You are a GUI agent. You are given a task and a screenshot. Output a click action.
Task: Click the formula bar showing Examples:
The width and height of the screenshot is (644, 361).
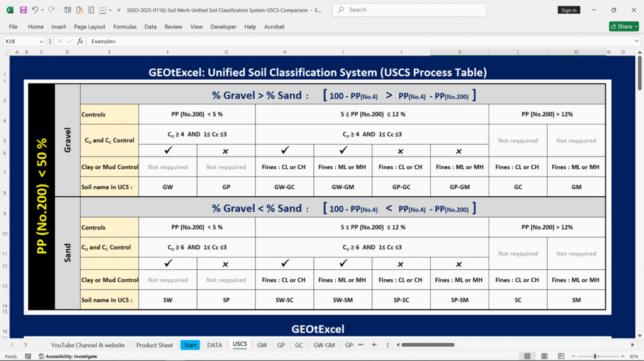[x=359, y=41]
